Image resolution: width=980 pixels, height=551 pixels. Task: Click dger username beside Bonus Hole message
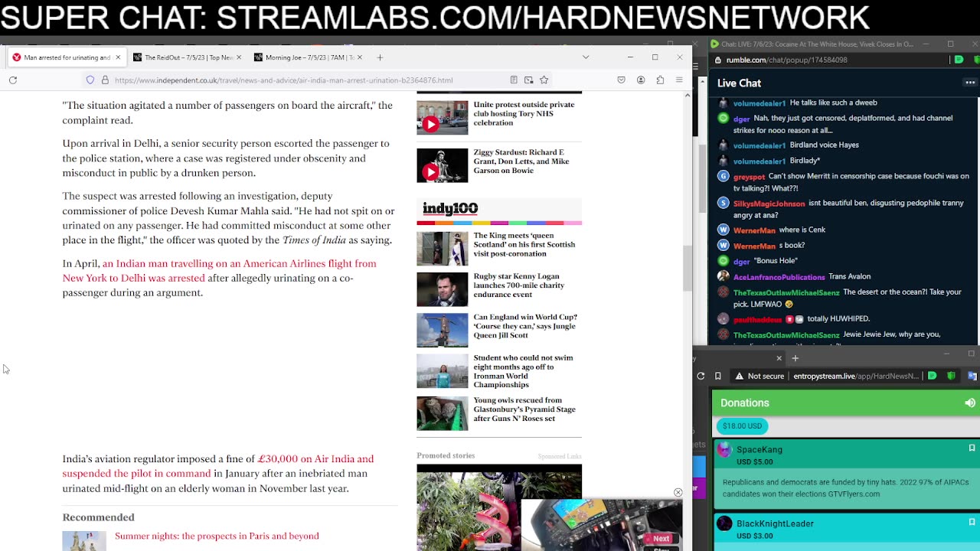click(x=741, y=261)
